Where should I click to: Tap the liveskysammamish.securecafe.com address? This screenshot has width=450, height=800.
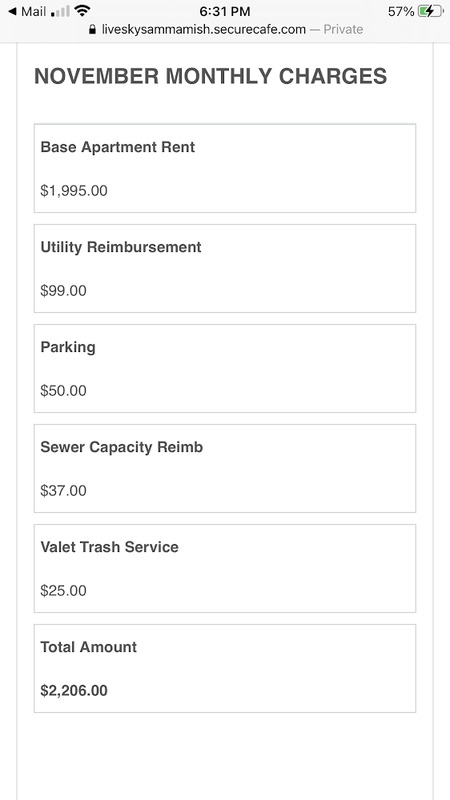click(204, 30)
